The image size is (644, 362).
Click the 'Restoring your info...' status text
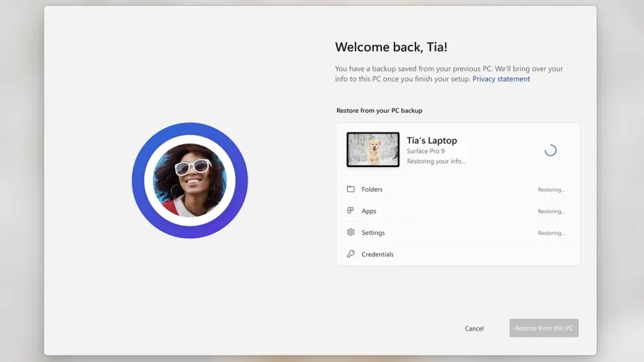click(436, 161)
